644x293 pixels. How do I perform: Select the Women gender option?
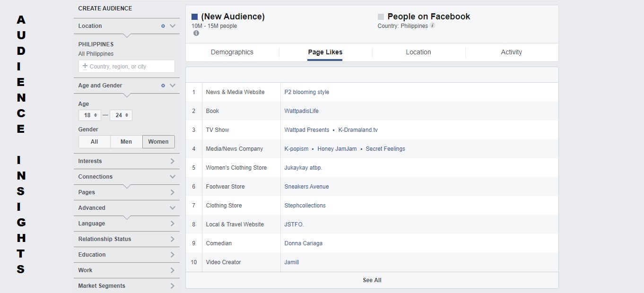click(158, 142)
